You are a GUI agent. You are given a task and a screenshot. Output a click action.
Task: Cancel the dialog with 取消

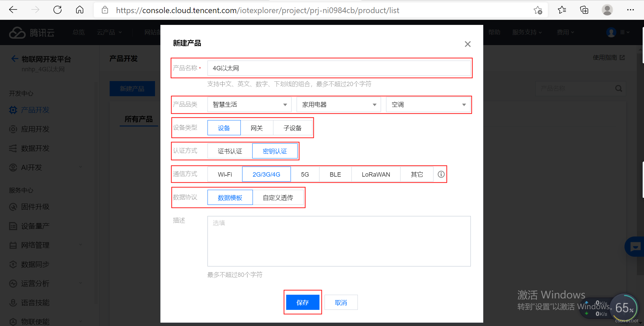[341, 302]
